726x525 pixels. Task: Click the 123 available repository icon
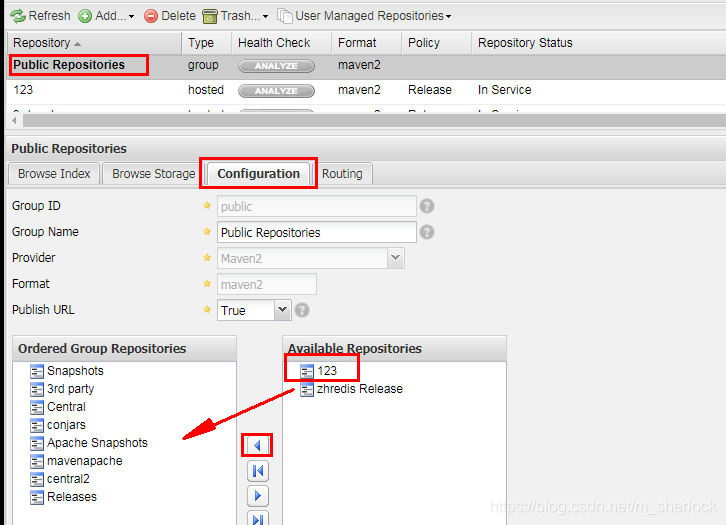pos(307,371)
